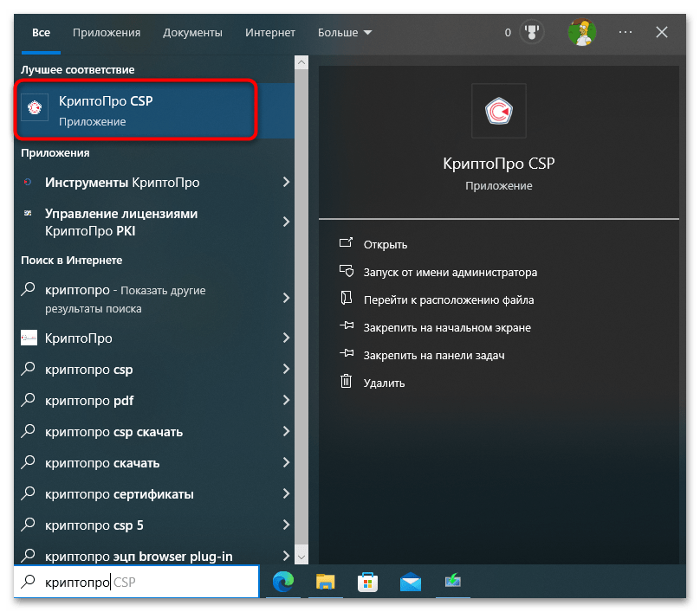Click the rewards points count 0
Image resolution: width=700 pixels, height=612 pixels.
pyautogui.click(x=508, y=33)
